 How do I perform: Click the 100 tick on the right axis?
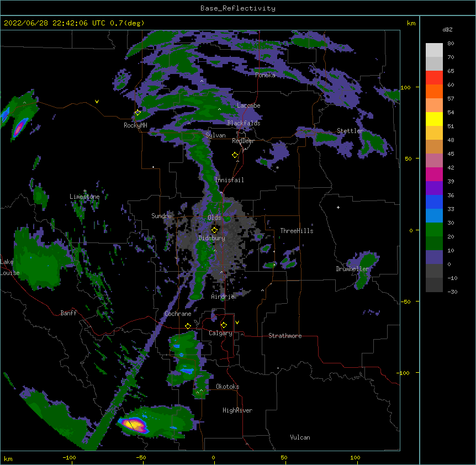[405, 87]
